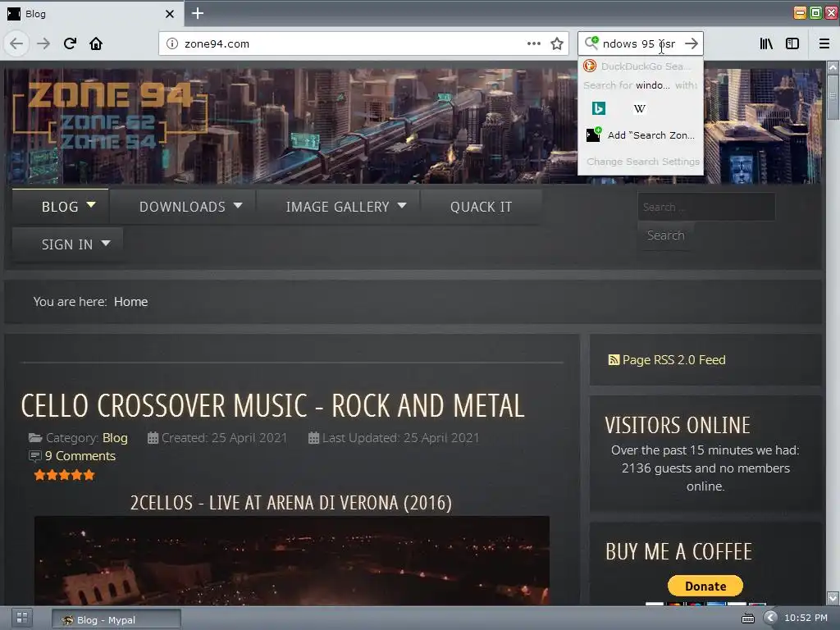The image size is (840, 630).
Task: Click the search engine magnifier icon
Action: point(591,43)
